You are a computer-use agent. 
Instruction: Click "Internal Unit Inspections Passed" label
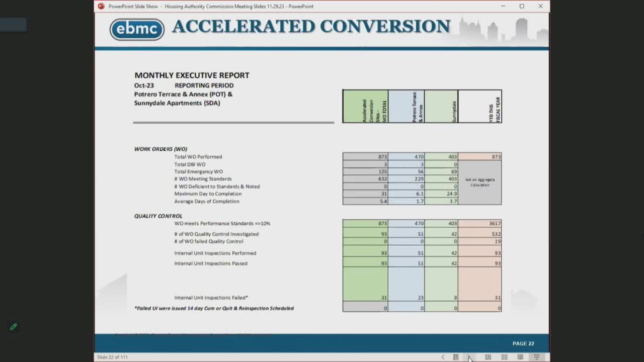click(211, 263)
